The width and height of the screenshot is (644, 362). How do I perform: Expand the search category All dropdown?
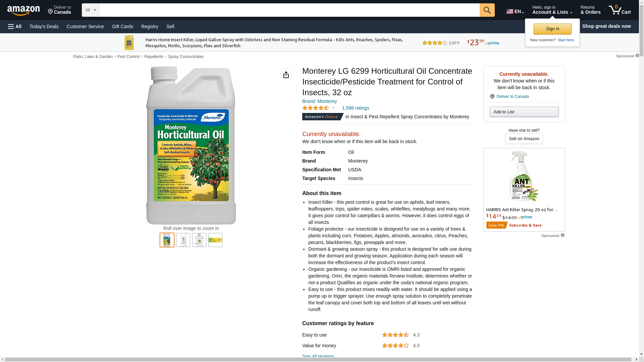(90, 10)
